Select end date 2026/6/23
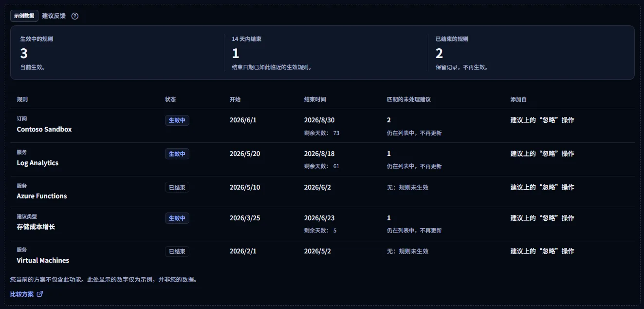The image size is (644, 309). click(319, 218)
